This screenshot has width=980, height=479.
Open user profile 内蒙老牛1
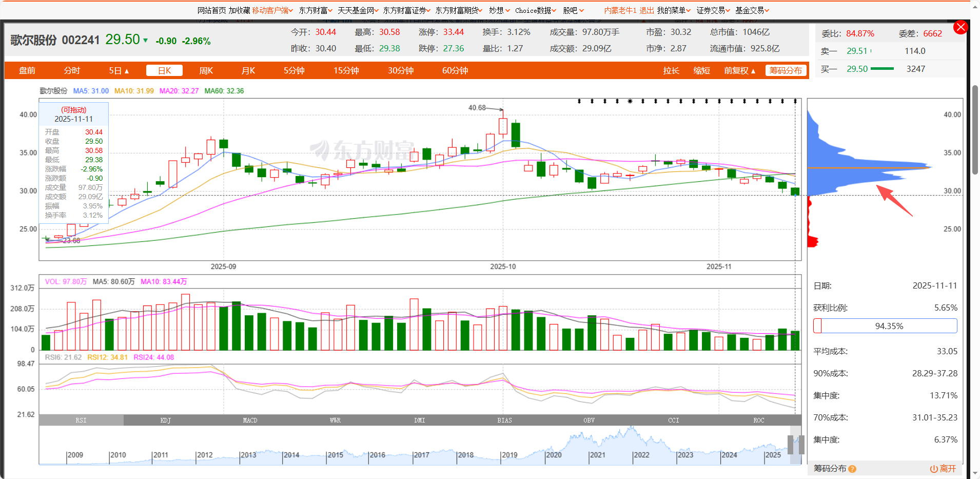620,10
